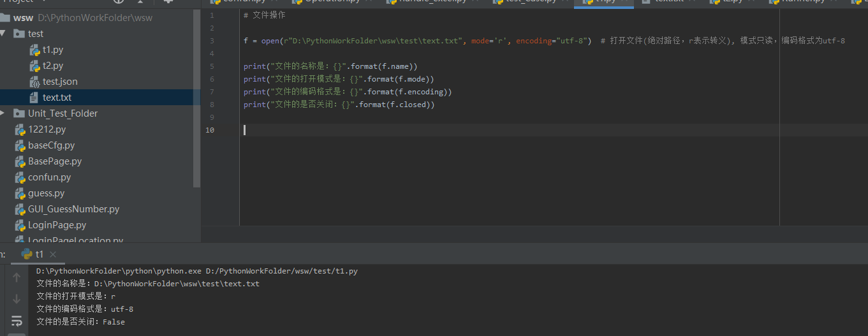
Task: Click console output '文件的名称是' line
Action: (148, 284)
